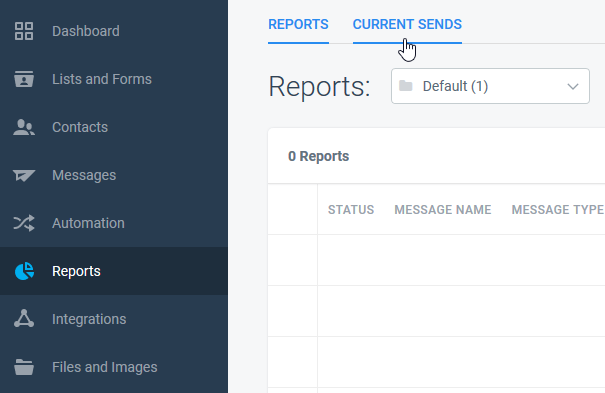
Task: Click the Messages paper plane icon
Action: 24,175
